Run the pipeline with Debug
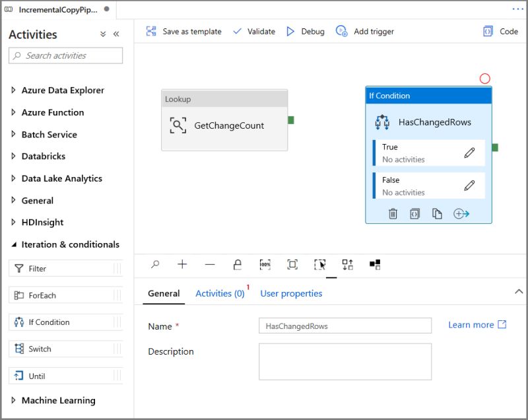 pos(306,31)
